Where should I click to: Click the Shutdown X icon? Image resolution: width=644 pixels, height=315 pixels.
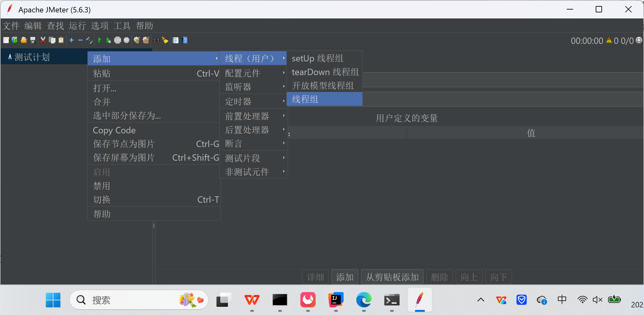click(127, 40)
